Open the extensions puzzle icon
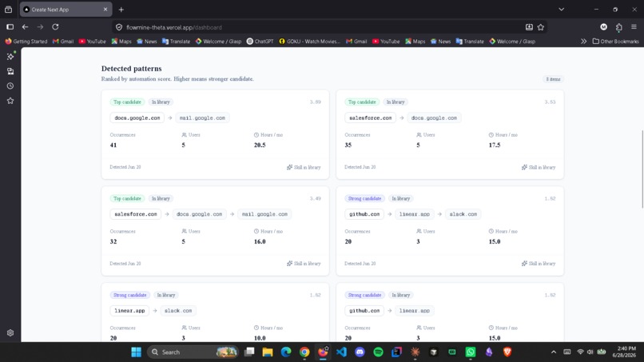Image resolution: width=644 pixels, height=362 pixels. click(619, 27)
